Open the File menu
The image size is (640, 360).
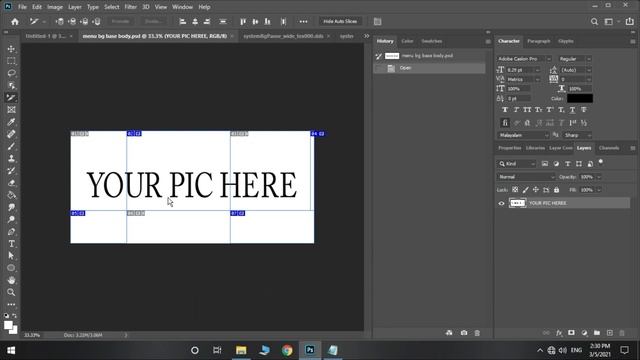(22, 7)
